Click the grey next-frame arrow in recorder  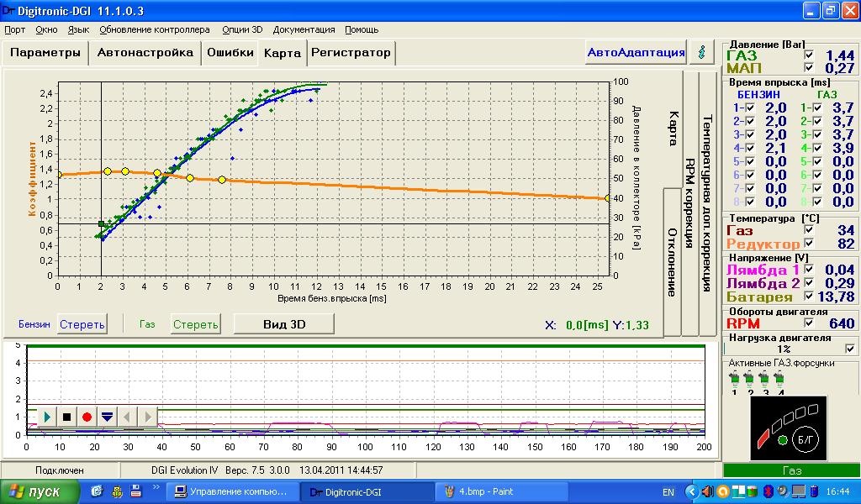pos(147,417)
